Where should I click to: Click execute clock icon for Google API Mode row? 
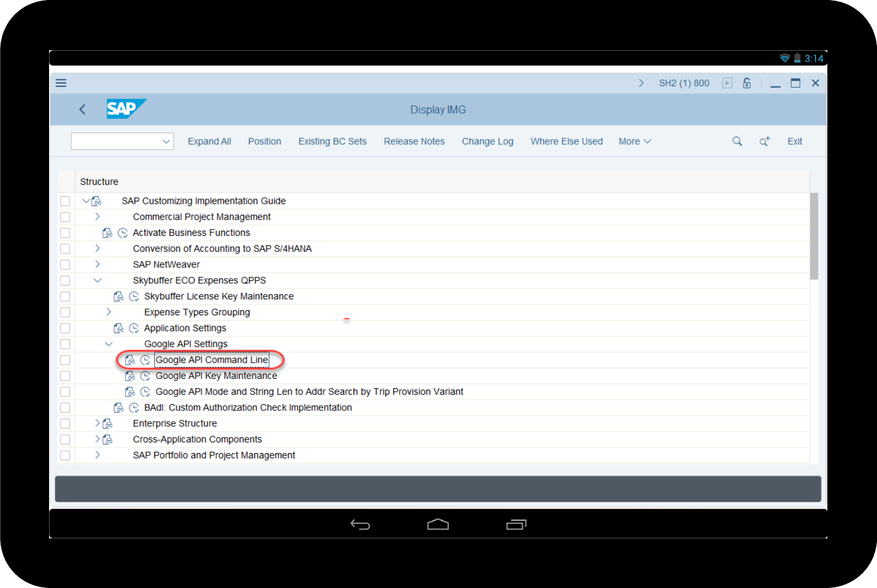point(145,391)
